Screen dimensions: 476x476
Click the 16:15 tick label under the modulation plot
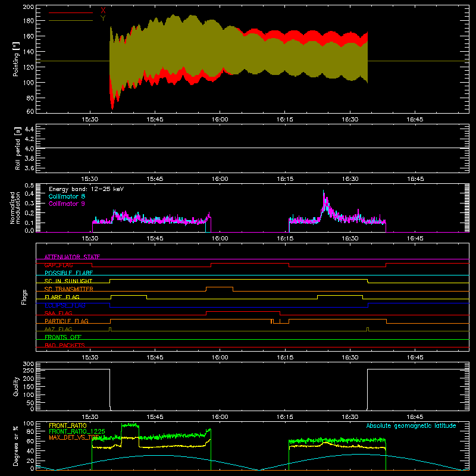(x=285, y=239)
